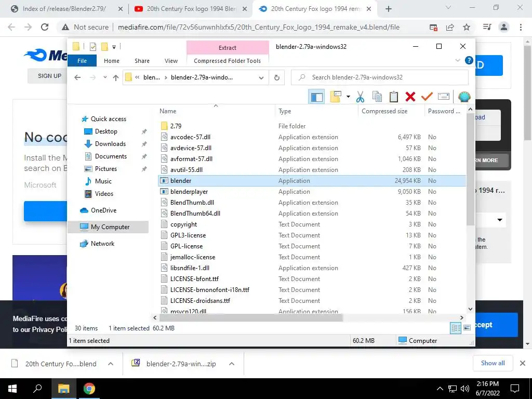The width and height of the screenshot is (532, 399).
Task: Click the horizontal scrollbar of file list
Action: [251, 318]
